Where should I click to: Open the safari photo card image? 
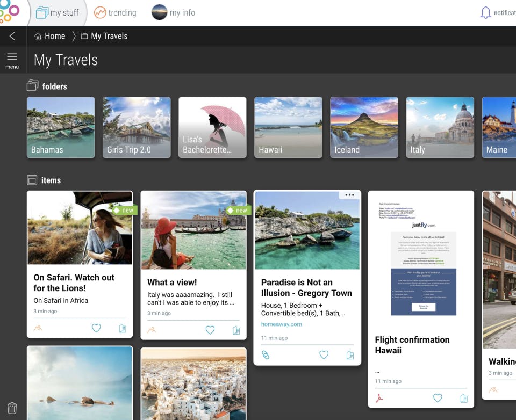tap(80, 228)
